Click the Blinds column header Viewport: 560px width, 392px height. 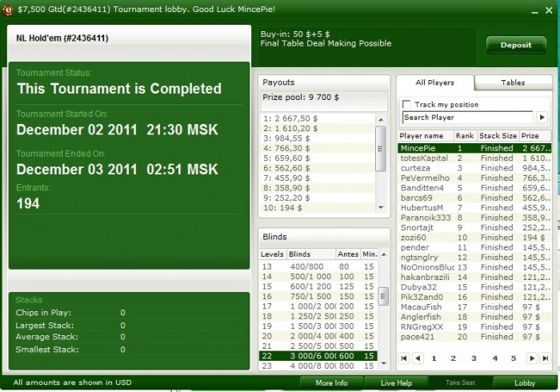310,254
